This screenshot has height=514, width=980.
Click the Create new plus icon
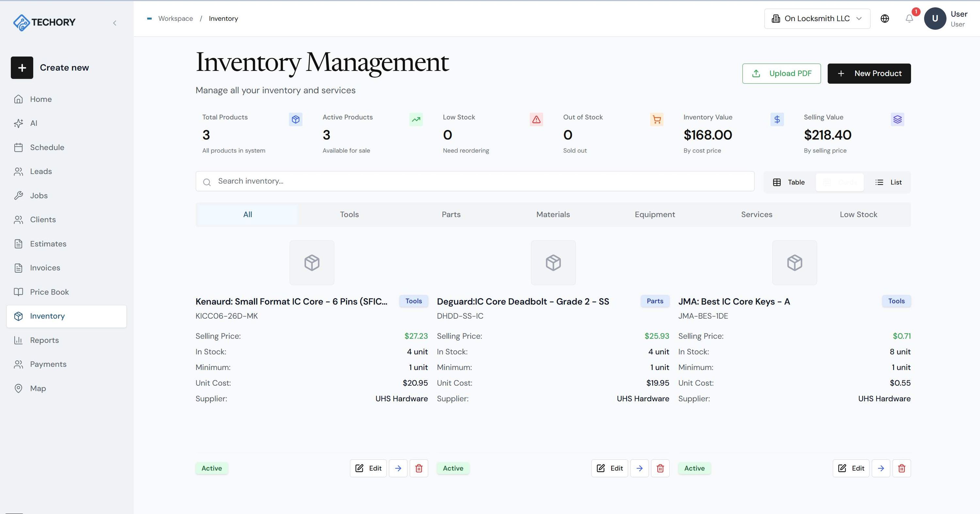point(22,68)
